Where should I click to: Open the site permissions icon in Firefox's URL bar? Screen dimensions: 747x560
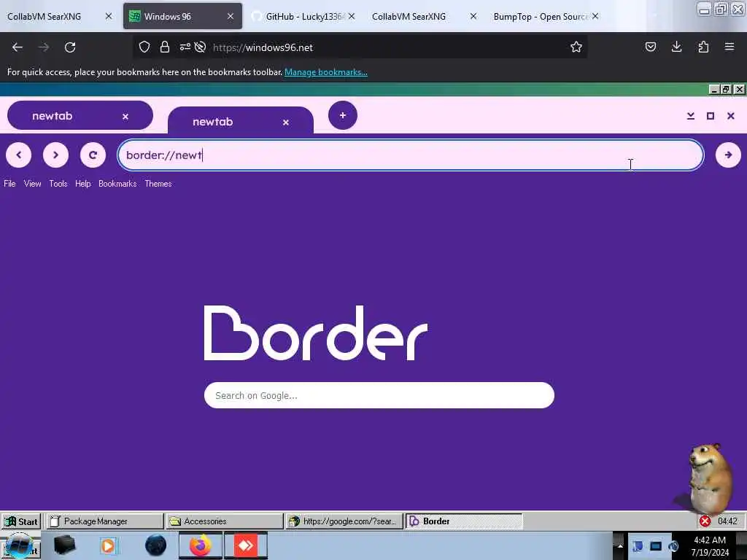(185, 47)
